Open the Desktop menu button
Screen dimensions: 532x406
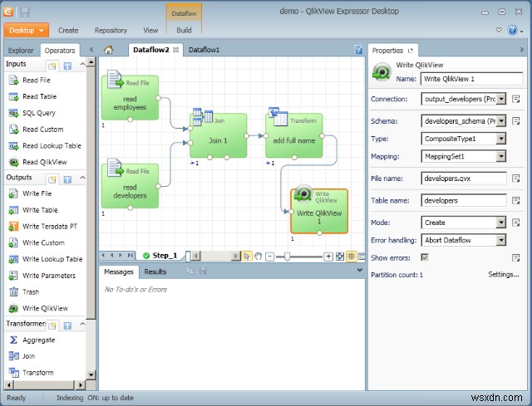[x=27, y=30]
